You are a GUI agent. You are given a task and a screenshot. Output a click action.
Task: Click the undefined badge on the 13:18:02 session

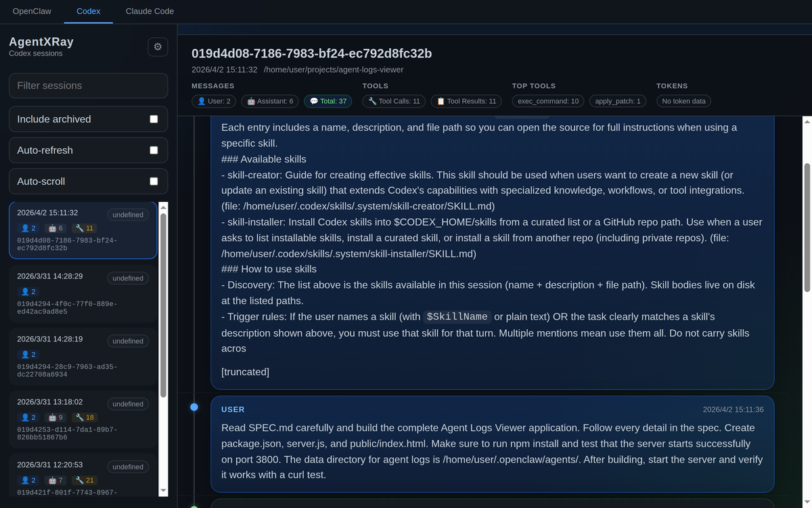pyautogui.click(x=128, y=404)
